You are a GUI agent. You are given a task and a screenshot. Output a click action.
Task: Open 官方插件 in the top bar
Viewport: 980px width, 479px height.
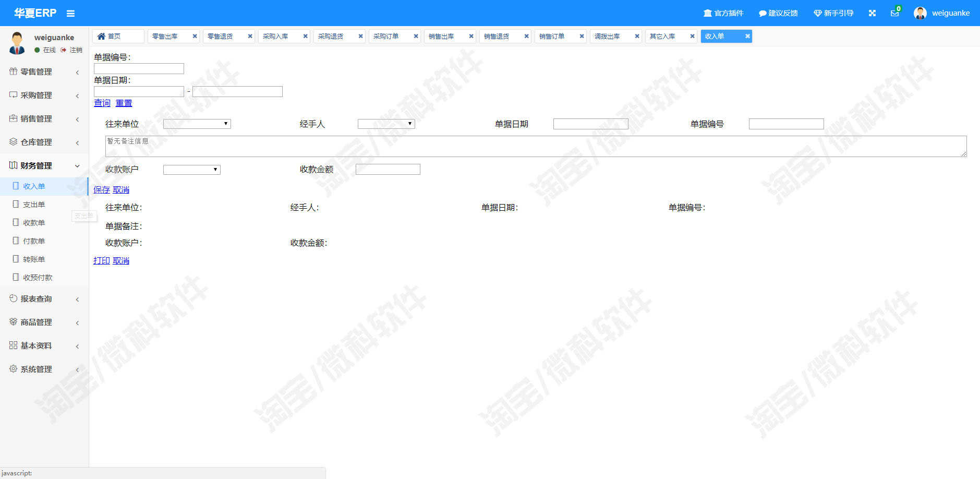click(723, 13)
